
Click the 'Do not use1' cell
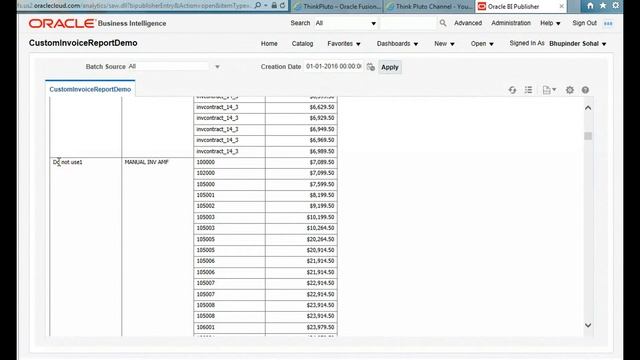(85, 162)
